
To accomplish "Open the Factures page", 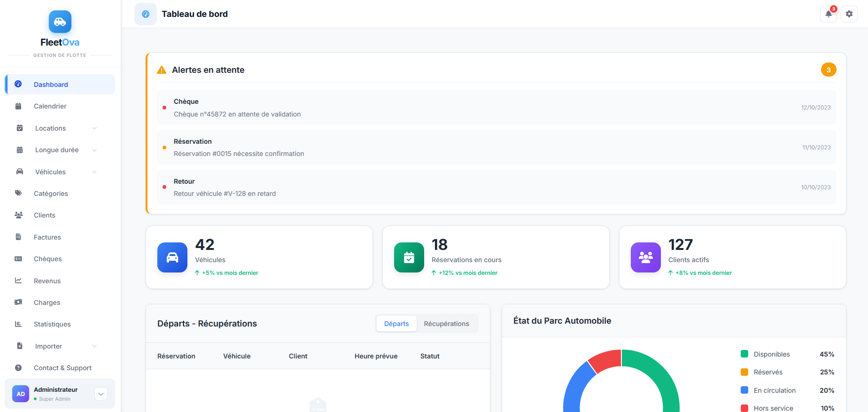I will [x=47, y=237].
